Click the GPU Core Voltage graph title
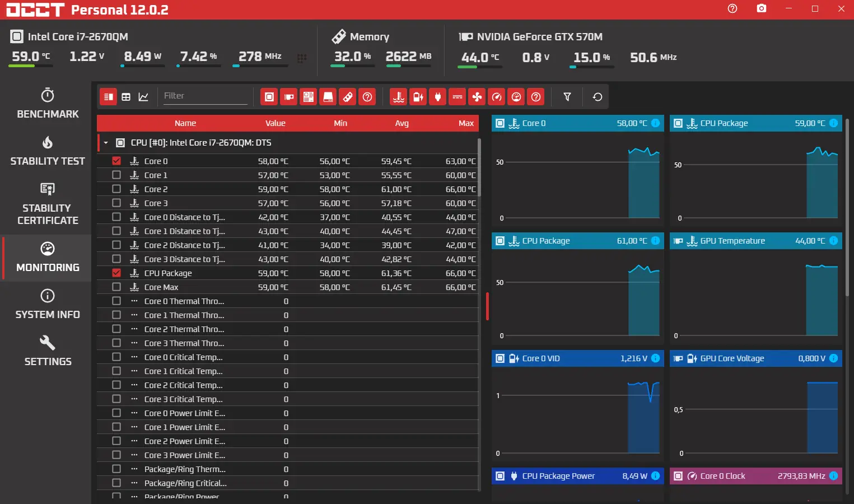The width and height of the screenshot is (854, 504). (x=732, y=358)
